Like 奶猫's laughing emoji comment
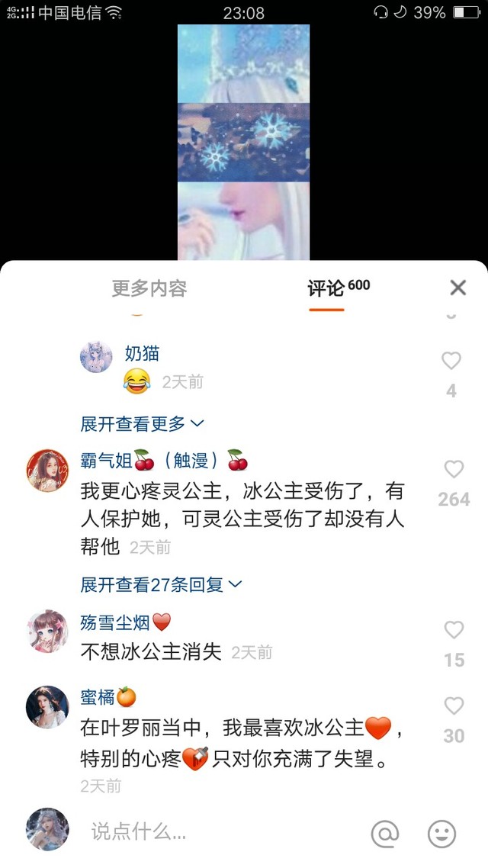This screenshot has height=868, width=488. 451,361
